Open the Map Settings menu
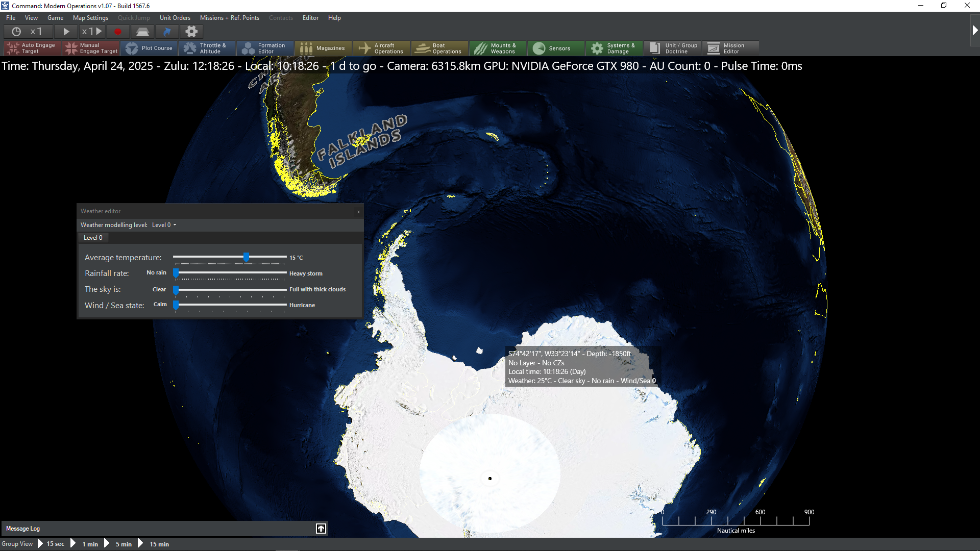This screenshot has width=980, height=551. [90, 18]
